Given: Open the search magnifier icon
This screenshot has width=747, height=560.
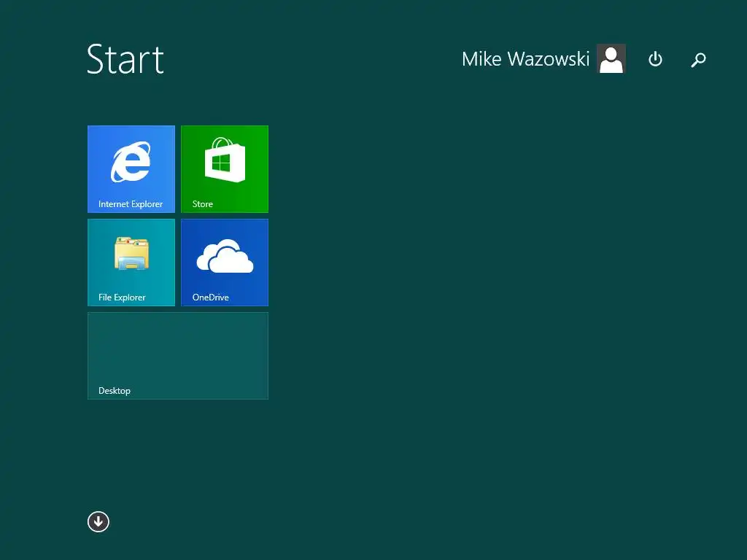Looking at the screenshot, I should [x=698, y=60].
